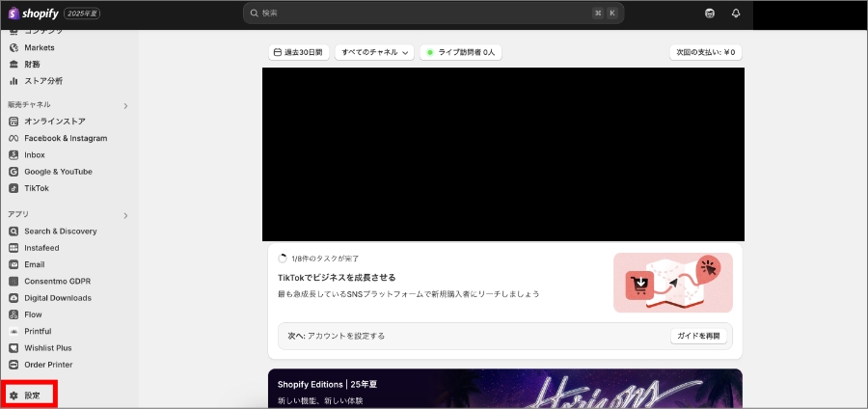Click '次へ: アカウントを設定する' row
868x409 pixels.
[504, 336]
